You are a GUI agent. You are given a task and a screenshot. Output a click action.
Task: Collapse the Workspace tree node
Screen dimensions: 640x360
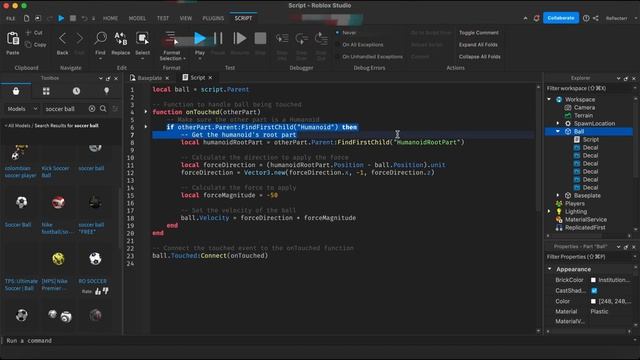point(549,99)
